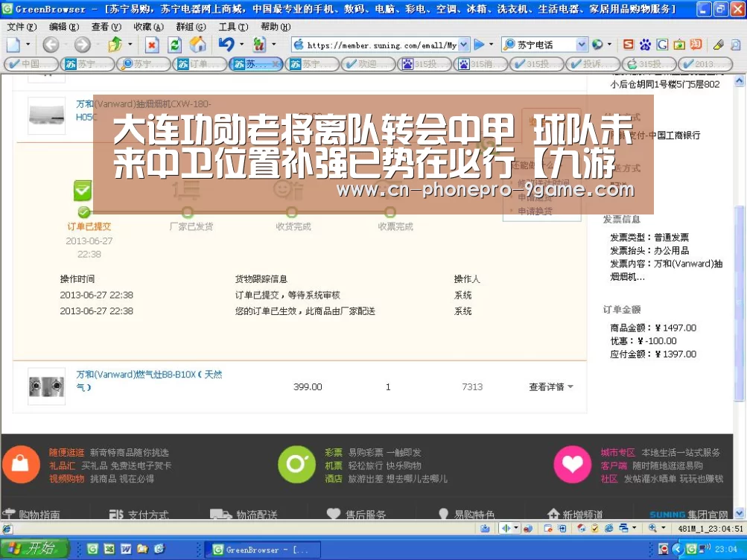
Task: Open the 帮助(H) menu
Action: click(x=276, y=27)
